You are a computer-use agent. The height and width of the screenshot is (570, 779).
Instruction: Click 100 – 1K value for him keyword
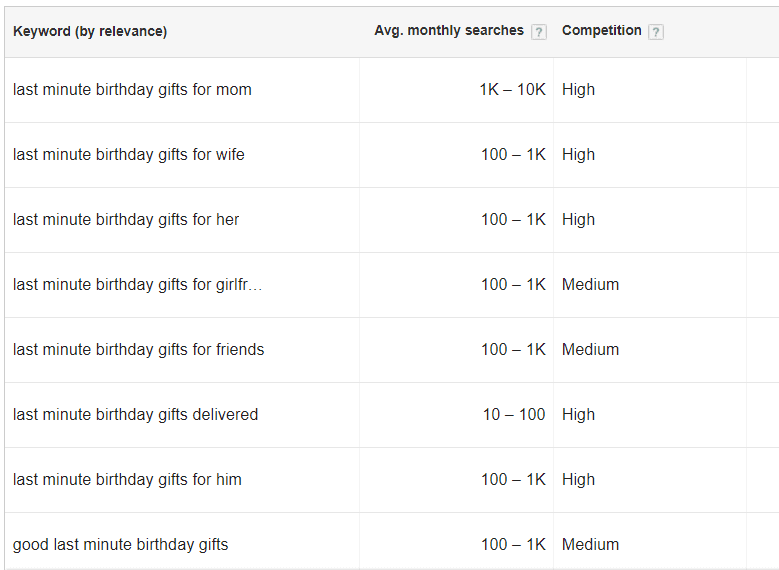tap(513, 480)
